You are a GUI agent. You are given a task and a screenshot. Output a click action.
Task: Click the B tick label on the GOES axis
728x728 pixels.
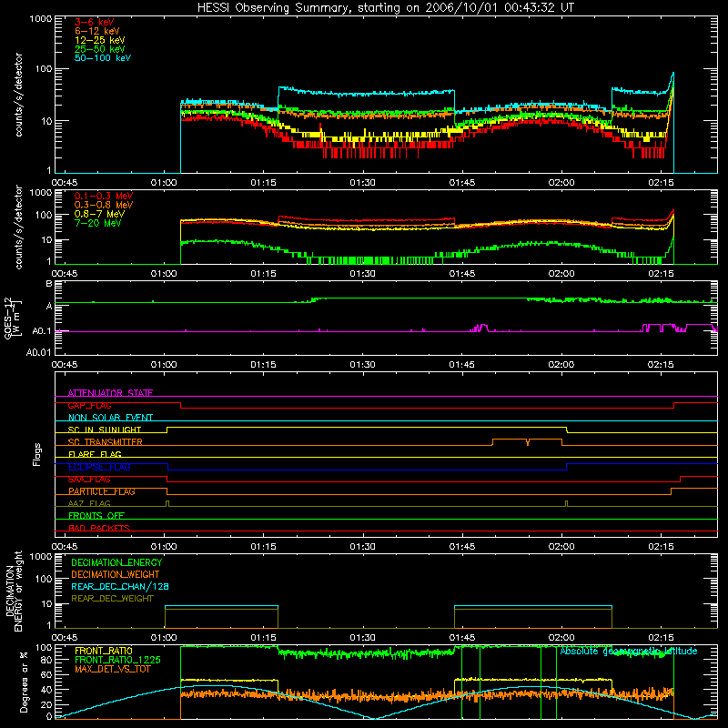[49, 284]
